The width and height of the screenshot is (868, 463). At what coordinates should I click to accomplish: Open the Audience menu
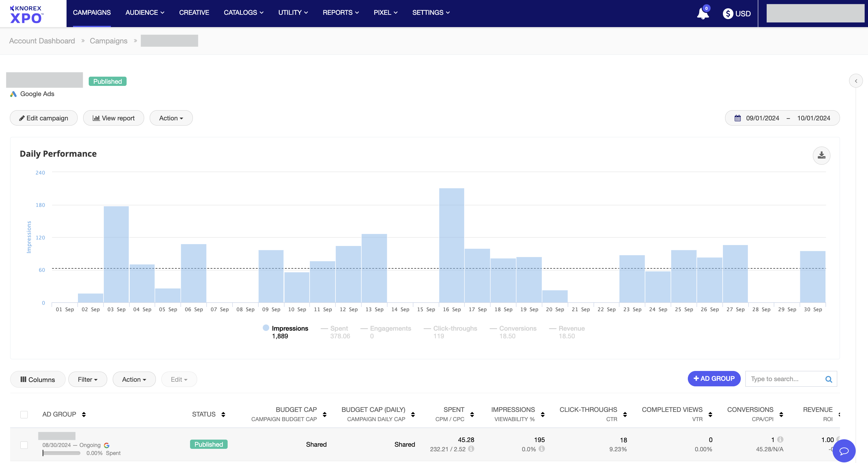pyautogui.click(x=144, y=12)
